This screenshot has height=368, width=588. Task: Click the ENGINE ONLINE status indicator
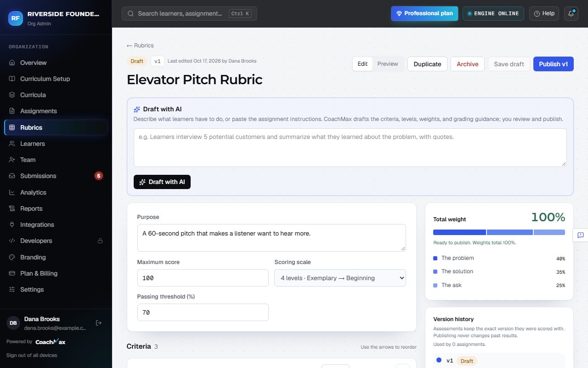point(493,13)
